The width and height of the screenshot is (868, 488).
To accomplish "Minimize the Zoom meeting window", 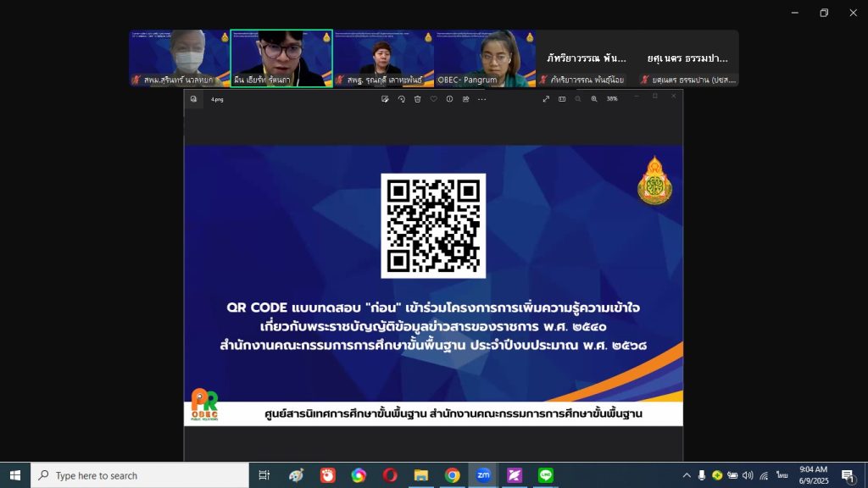I will tap(795, 13).
